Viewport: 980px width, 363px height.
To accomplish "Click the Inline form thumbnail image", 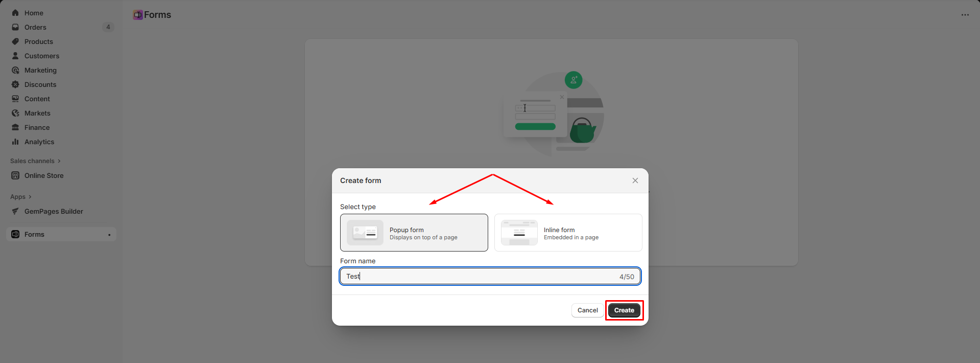I will (x=519, y=233).
